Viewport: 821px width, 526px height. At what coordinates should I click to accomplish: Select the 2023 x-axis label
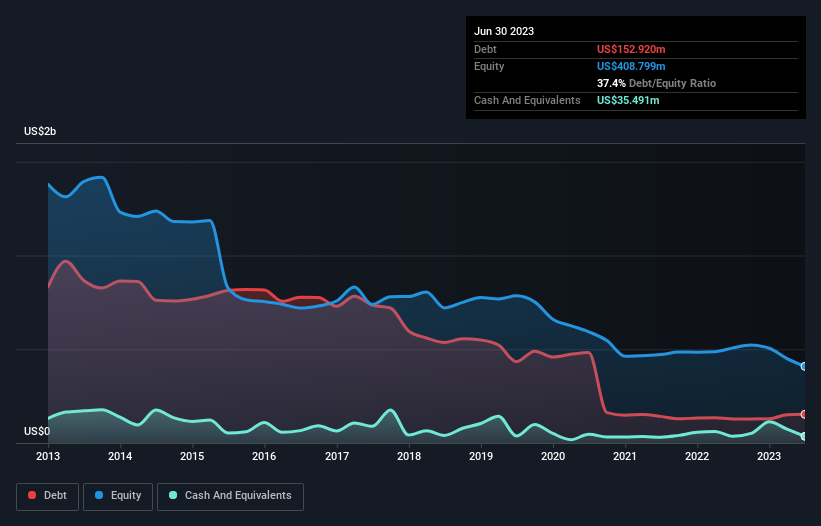pos(769,456)
